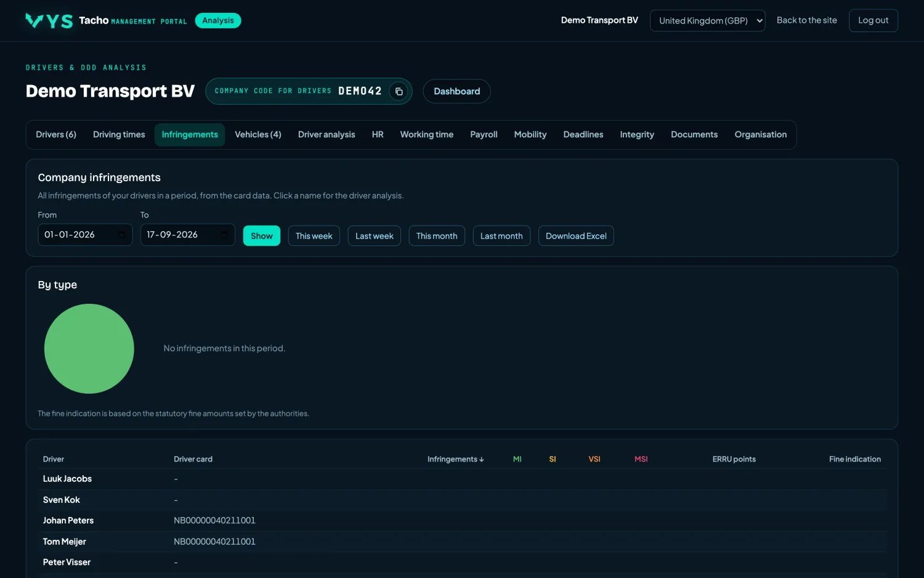
Task: Click the Fine indication column header
Action: [855, 459]
